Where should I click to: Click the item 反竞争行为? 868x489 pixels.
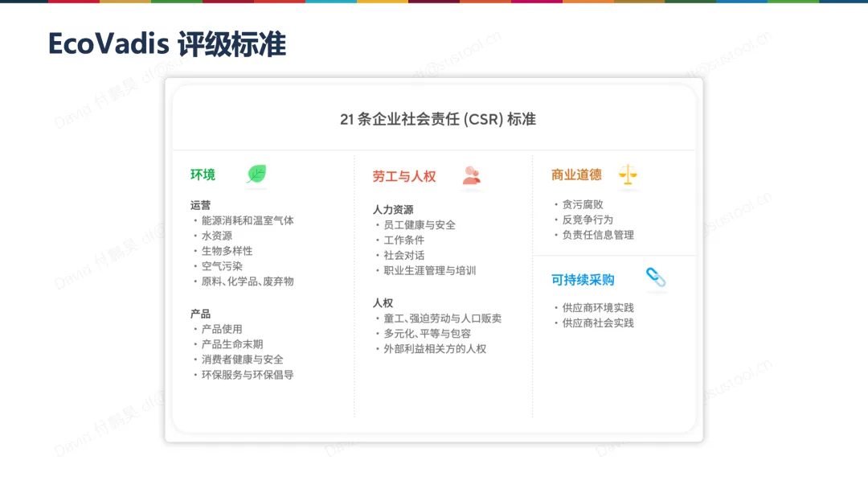coord(588,220)
